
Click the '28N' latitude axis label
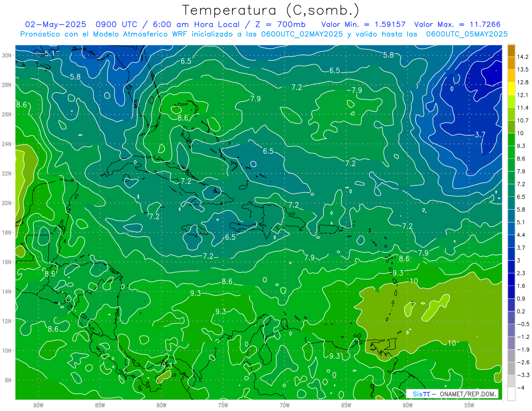pos(7,85)
